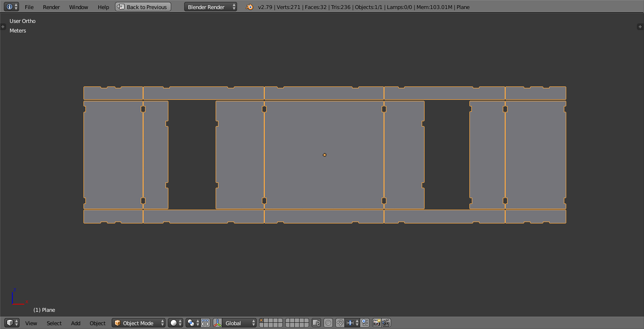Open the Global transform orientation dropdown
The image size is (644, 329).
239,323
